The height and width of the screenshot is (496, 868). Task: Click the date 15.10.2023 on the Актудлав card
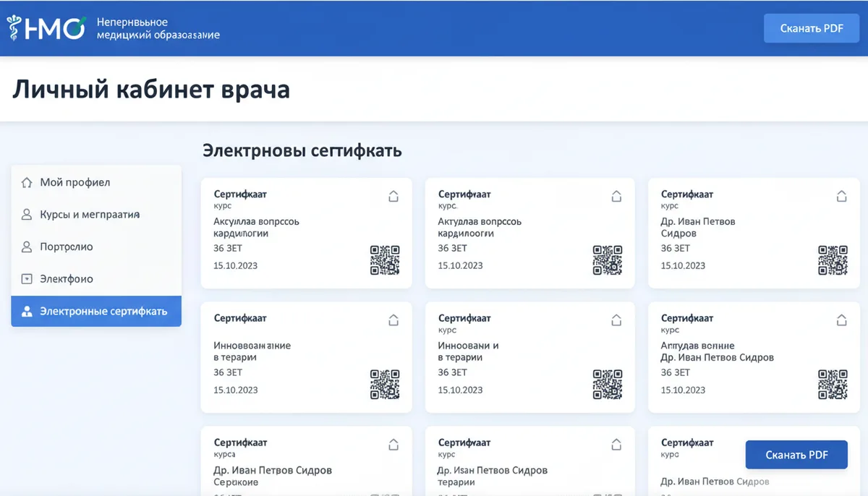460,265
